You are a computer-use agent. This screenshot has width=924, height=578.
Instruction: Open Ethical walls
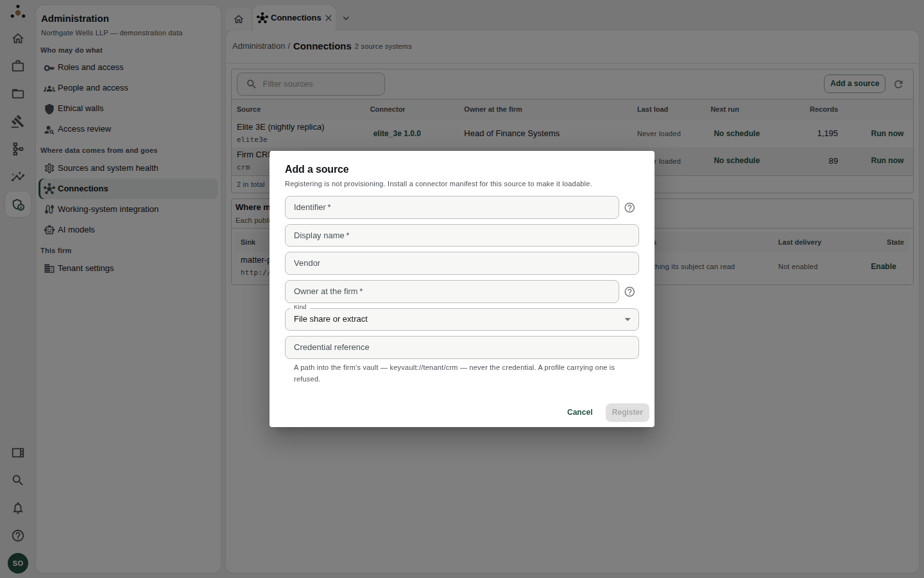(128, 109)
